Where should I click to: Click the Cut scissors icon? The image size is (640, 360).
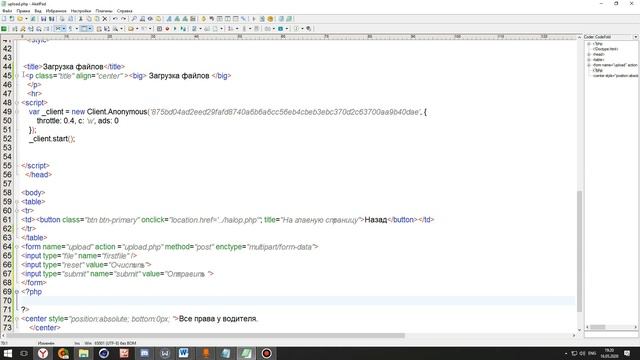(x=80, y=19)
